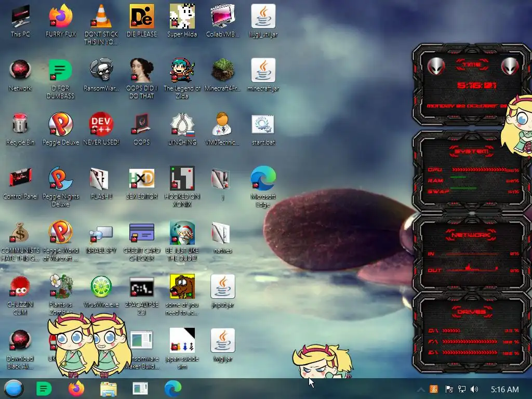Click the orange Java tray icon
This screenshot has height=399, width=532.
(434, 389)
